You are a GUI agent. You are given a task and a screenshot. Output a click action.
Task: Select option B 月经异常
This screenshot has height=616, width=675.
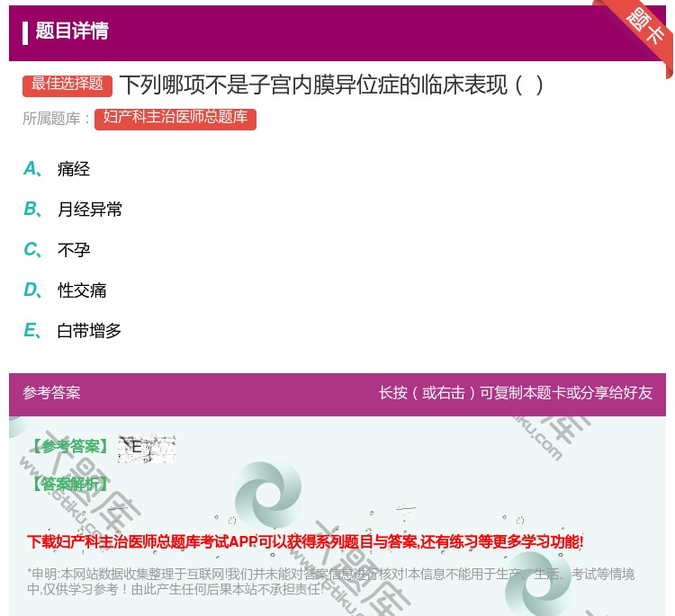click(x=89, y=210)
